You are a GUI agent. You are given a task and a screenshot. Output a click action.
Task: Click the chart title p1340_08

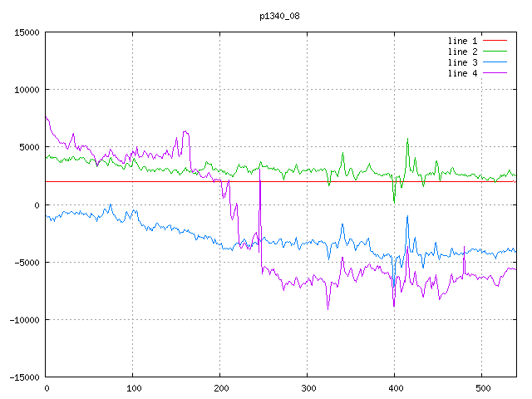(x=279, y=15)
